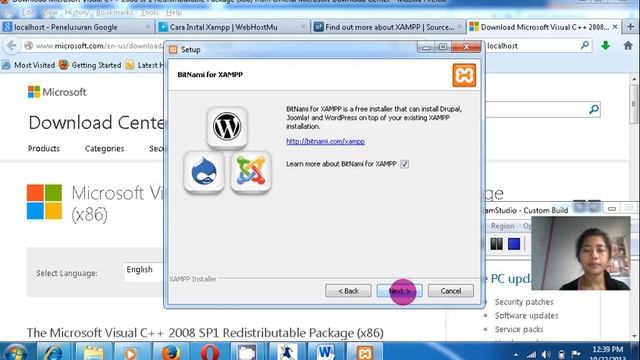The image size is (640, 360).
Task: Show hidden tray icons arrow
Action: pyautogui.click(x=516, y=355)
